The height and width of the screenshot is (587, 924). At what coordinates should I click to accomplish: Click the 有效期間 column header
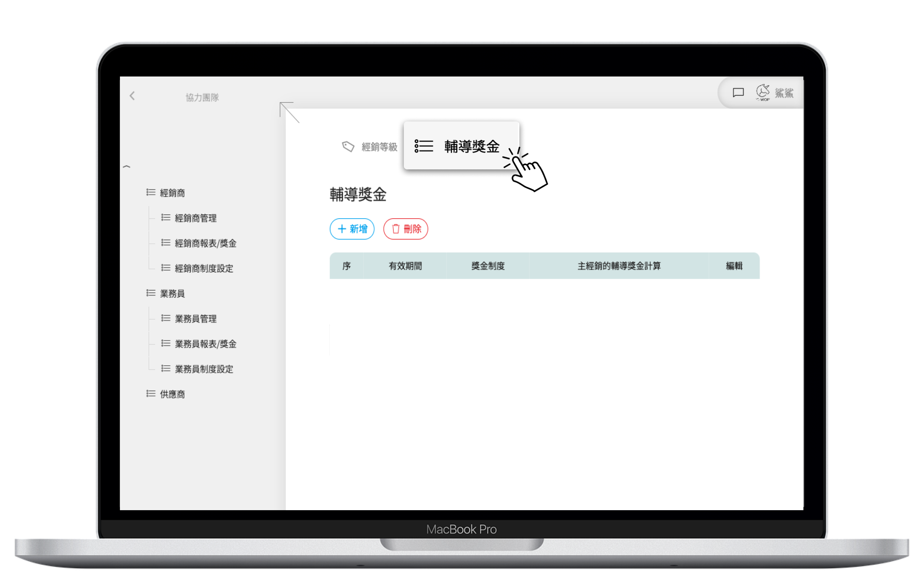pos(405,266)
